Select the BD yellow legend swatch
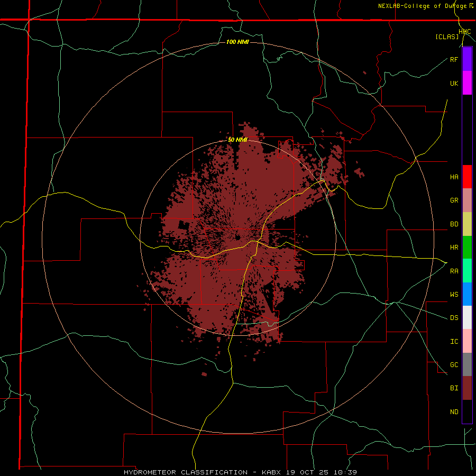 click(467, 224)
